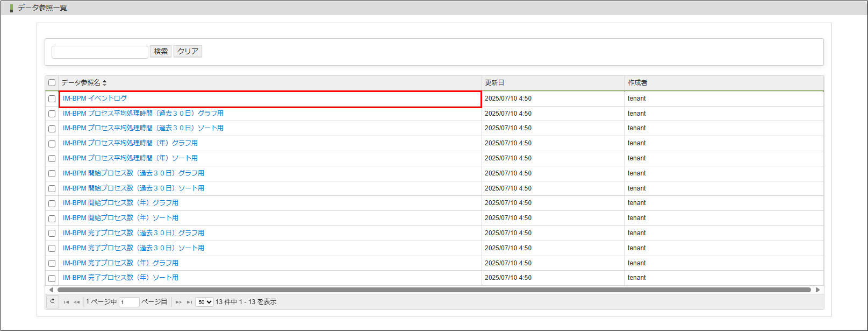
Task: Click the horizontal scrollbar under the table
Action: click(x=434, y=290)
